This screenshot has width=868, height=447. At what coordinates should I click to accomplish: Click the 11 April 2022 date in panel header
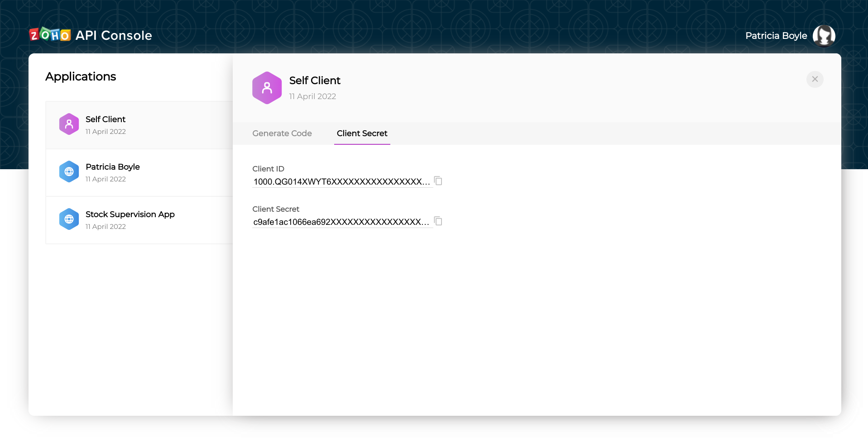pos(312,96)
